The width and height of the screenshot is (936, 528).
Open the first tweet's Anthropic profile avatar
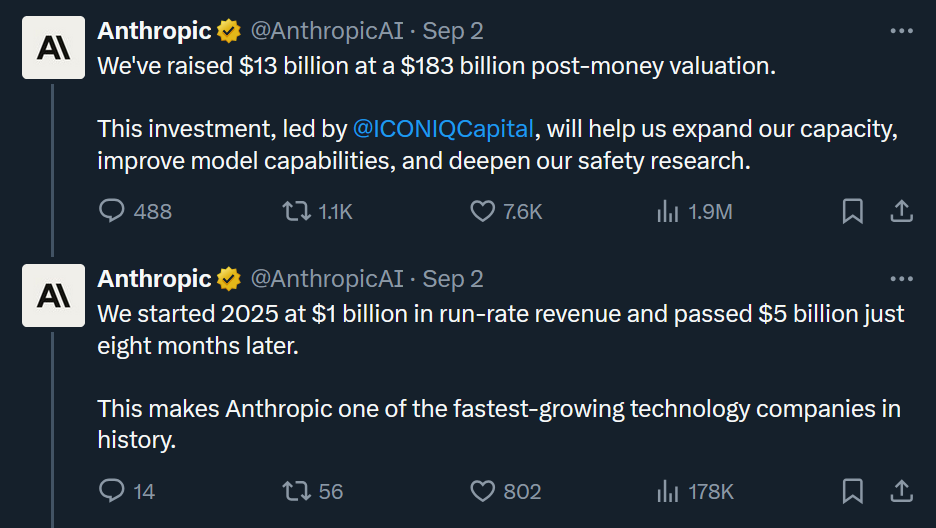click(53, 48)
